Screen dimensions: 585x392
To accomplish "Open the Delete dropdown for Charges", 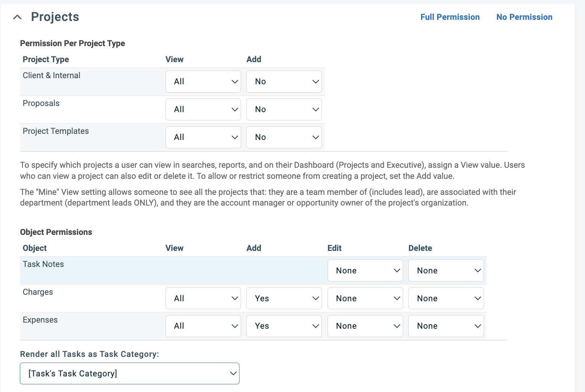I will (x=446, y=298).
